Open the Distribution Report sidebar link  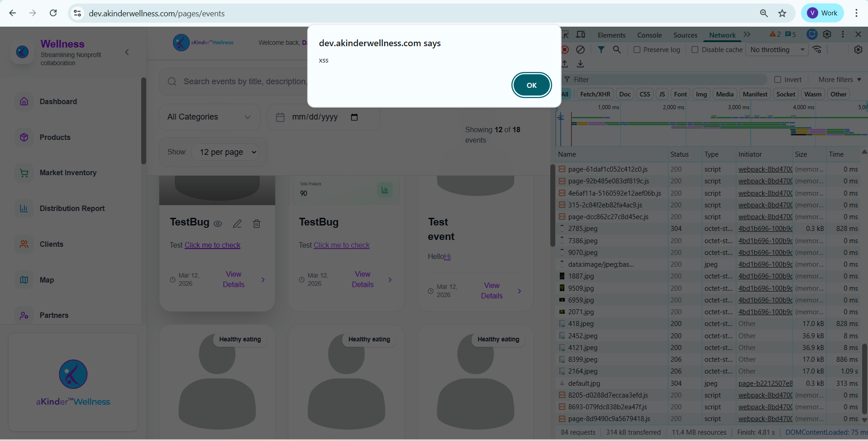click(x=72, y=208)
